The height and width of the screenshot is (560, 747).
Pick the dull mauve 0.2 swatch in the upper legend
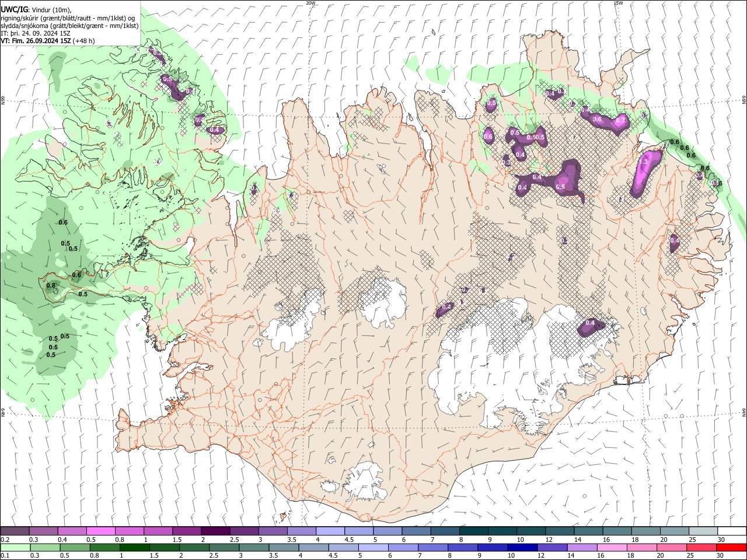coord(15,531)
